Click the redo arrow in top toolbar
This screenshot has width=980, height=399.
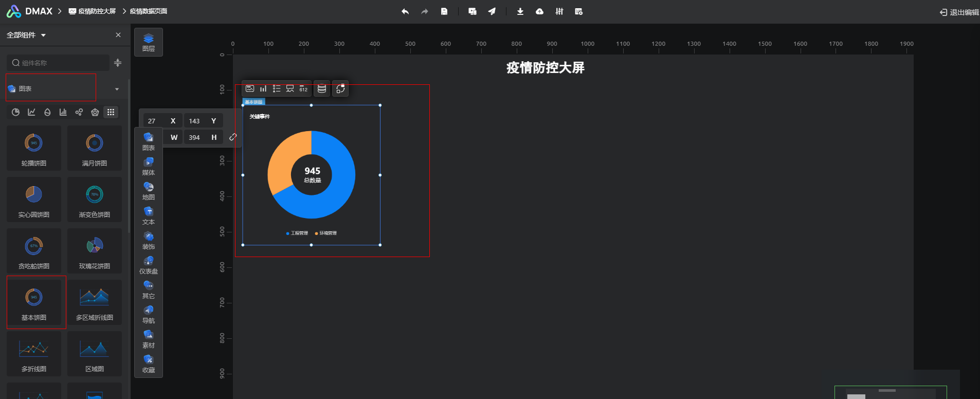point(425,11)
